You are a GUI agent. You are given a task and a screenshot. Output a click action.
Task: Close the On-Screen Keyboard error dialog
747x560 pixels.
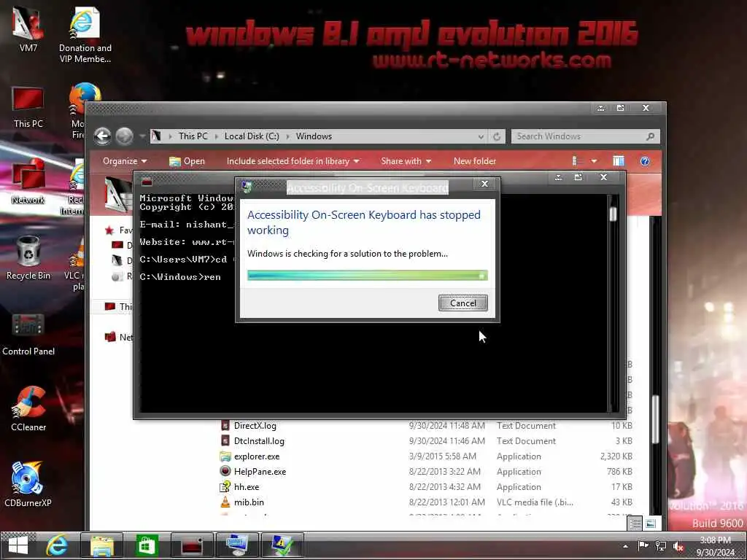click(484, 184)
